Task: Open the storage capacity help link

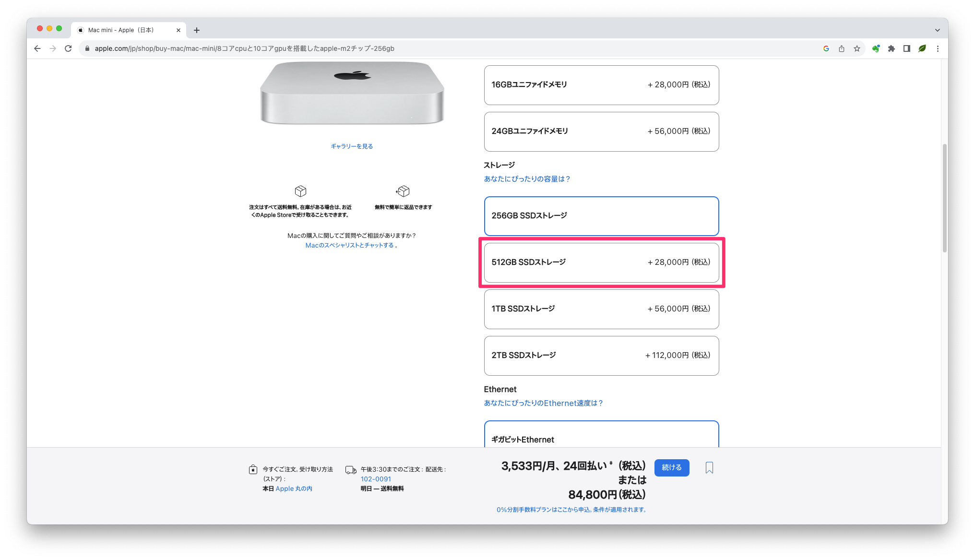Action: coord(527,179)
